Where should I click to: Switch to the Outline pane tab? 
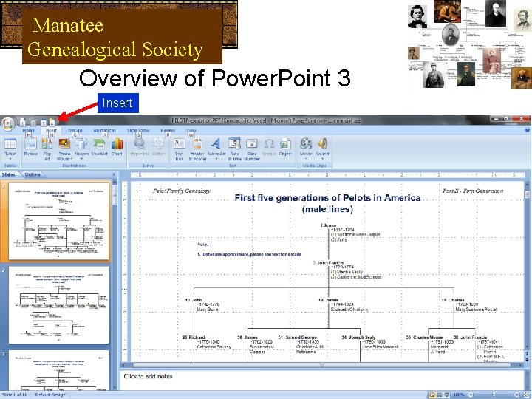click(x=33, y=174)
